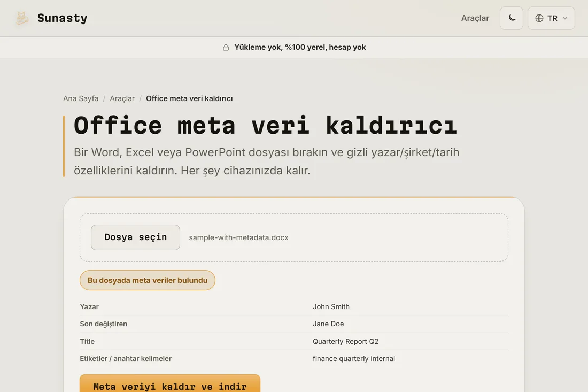The height and width of the screenshot is (392, 588).
Task: Toggle dark mode with the moon icon
Action: coord(512,18)
